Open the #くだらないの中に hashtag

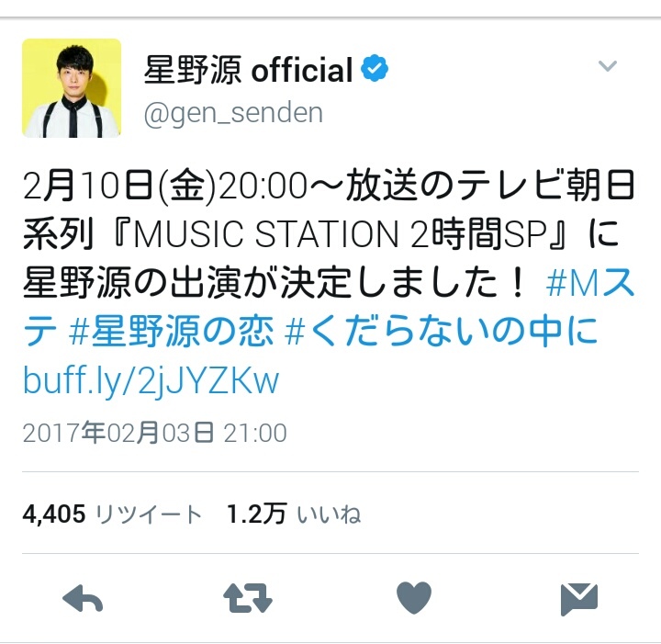click(x=441, y=331)
